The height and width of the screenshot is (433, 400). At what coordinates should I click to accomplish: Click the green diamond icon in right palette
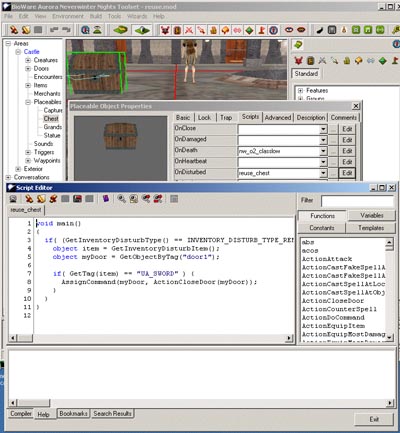[x=383, y=61]
